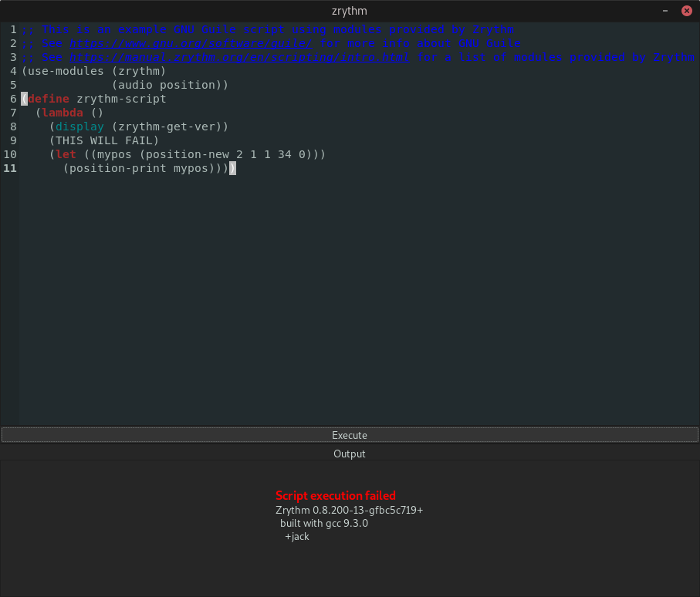Click the "audio position" module on line 5
The height and width of the screenshot is (597, 700).
click(x=170, y=85)
